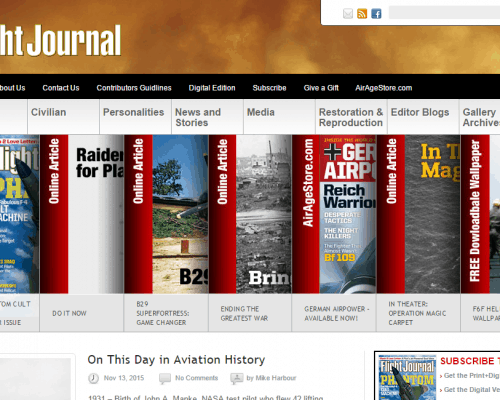
Task: Open the German Airpower magazine cover panel
Action: (348, 214)
